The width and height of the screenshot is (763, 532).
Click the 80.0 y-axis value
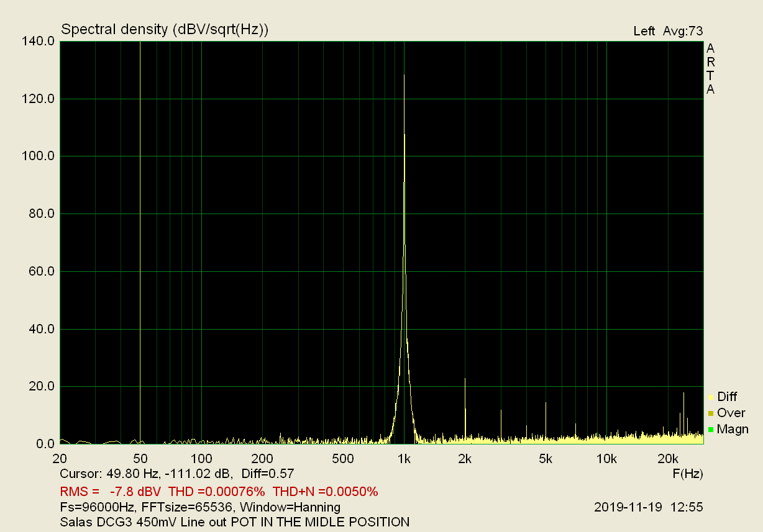pyautogui.click(x=42, y=214)
